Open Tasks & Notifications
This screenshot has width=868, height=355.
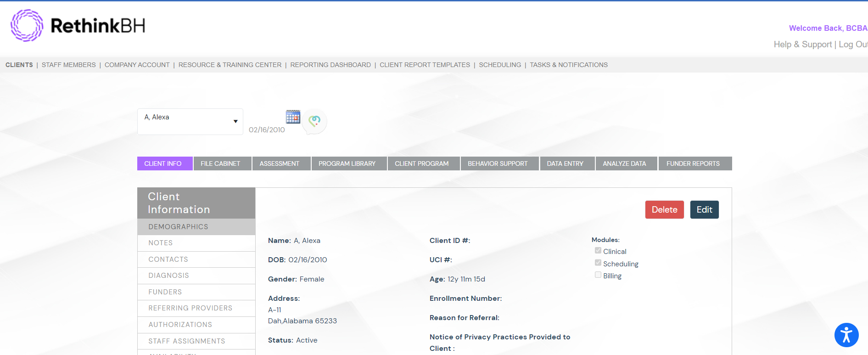569,65
